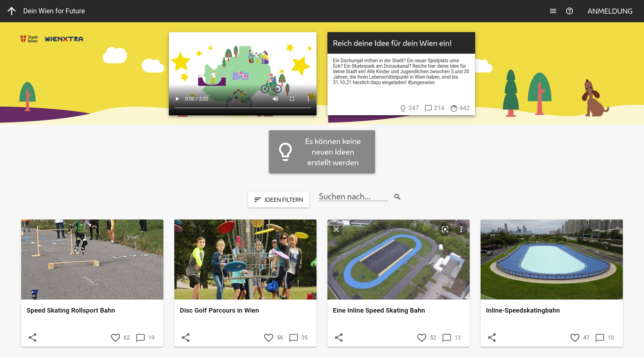
Task: Mute the video volume
Action: (275, 99)
